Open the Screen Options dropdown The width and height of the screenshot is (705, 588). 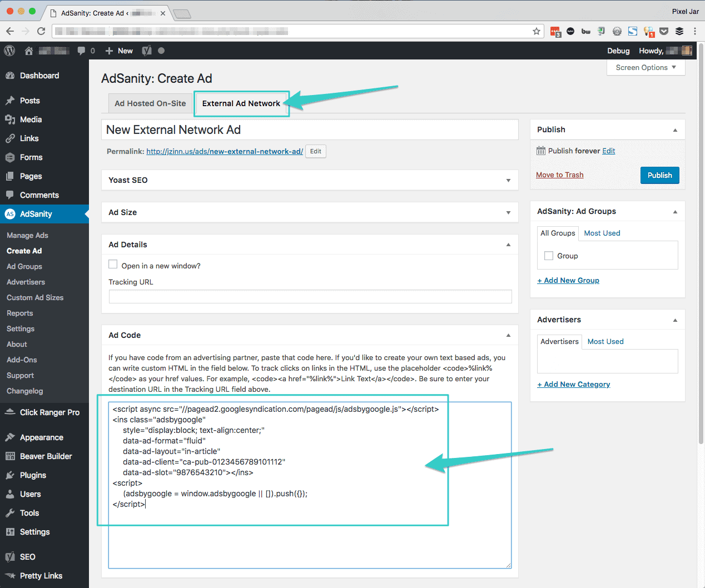pyautogui.click(x=646, y=67)
